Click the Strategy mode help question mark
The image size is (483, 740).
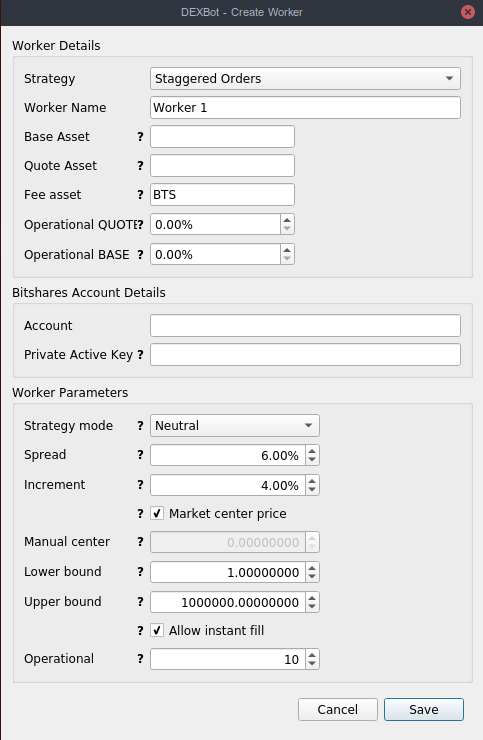pos(140,426)
